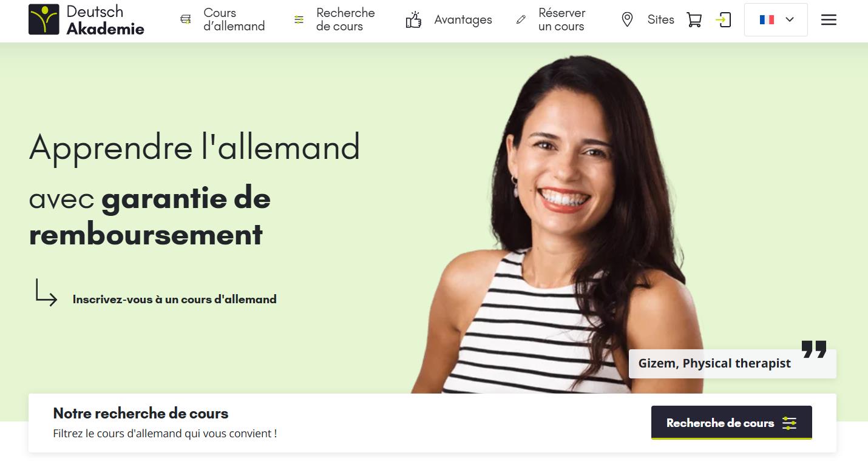Select the Avantages menu item
The height and width of the screenshot is (470, 868).
click(x=463, y=19)
